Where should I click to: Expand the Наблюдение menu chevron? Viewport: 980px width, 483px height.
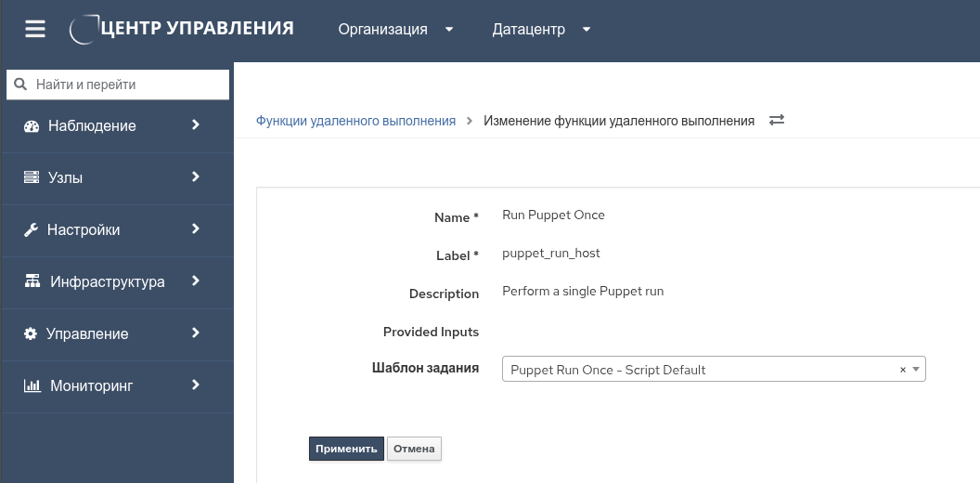[x=196, y=125]
